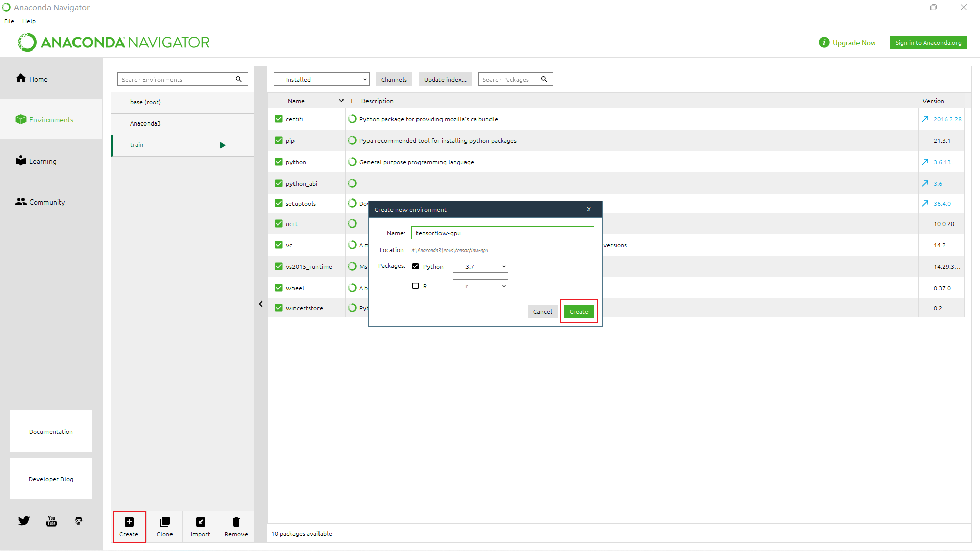The width and height of the screenshot is (980, 551).
Task: Click the Remove environment trash icon
Action: click(x=236, y=522)
